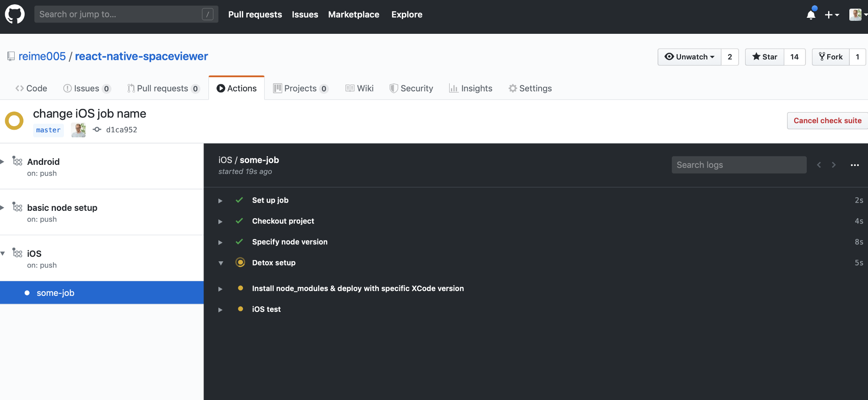
Task: Click the commit icon next to d1ca952
Action: point(97,129)
